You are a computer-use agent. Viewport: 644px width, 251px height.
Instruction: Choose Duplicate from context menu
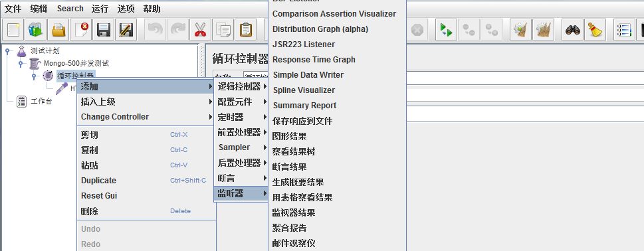pyautogui.click(x=146, y=181)
